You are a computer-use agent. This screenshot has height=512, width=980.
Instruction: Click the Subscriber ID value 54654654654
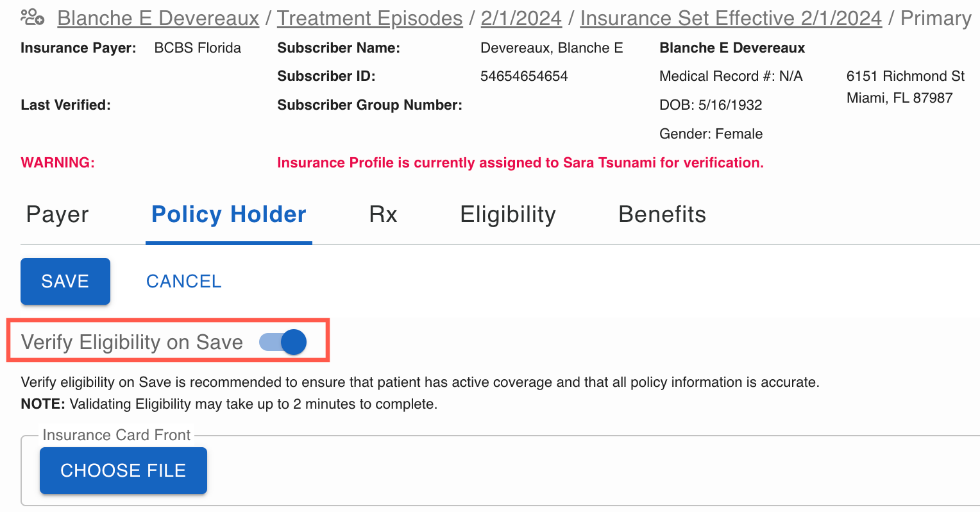point(524,76)
